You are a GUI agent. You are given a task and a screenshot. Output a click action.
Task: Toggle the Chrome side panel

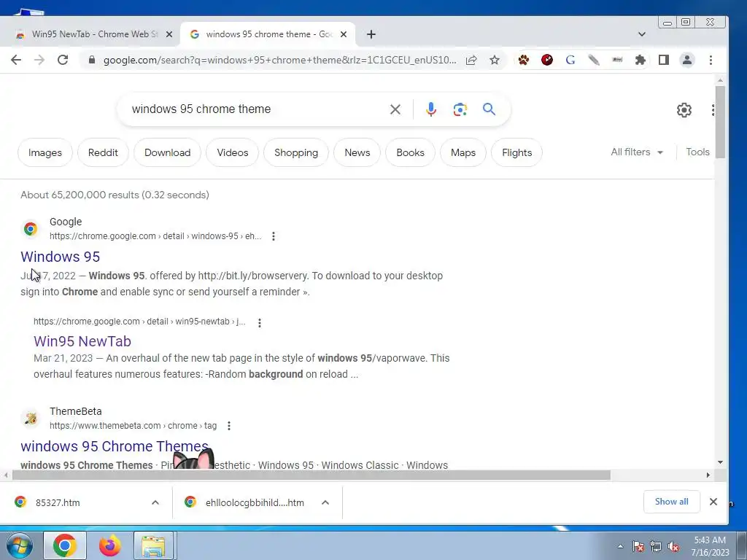coord(664,60)
